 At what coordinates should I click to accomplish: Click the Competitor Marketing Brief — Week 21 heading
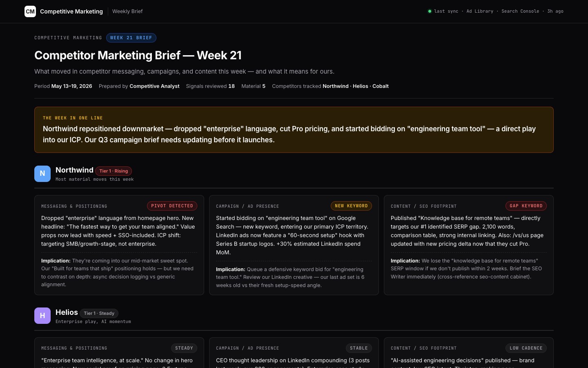tap(138, 55)
